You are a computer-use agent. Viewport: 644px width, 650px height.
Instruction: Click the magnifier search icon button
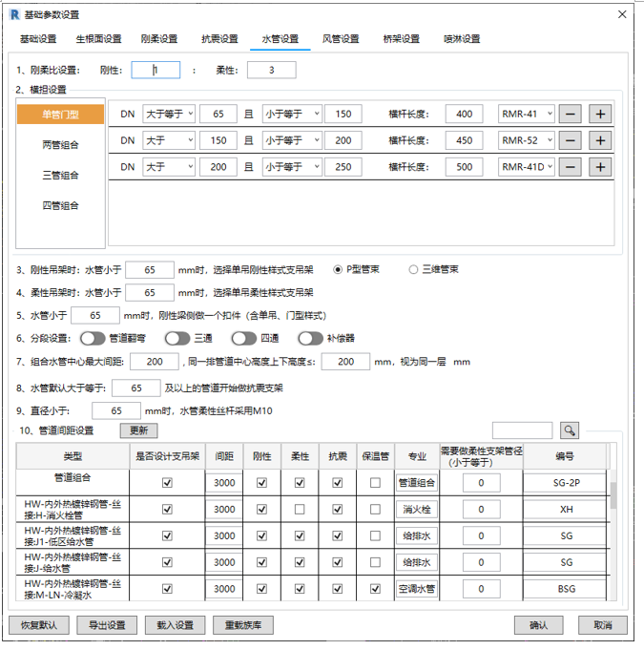point(570,430)
